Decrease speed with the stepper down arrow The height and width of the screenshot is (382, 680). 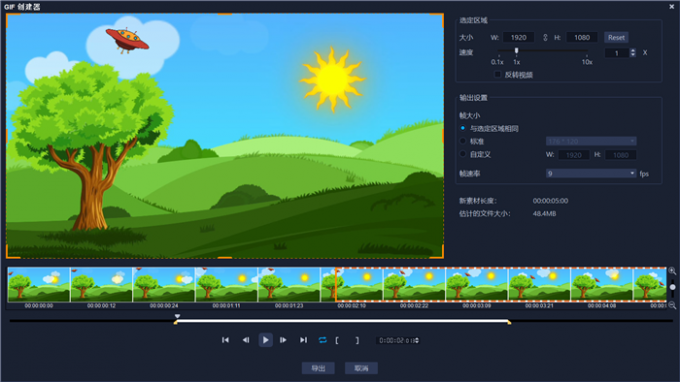click(x=633, y=55)
